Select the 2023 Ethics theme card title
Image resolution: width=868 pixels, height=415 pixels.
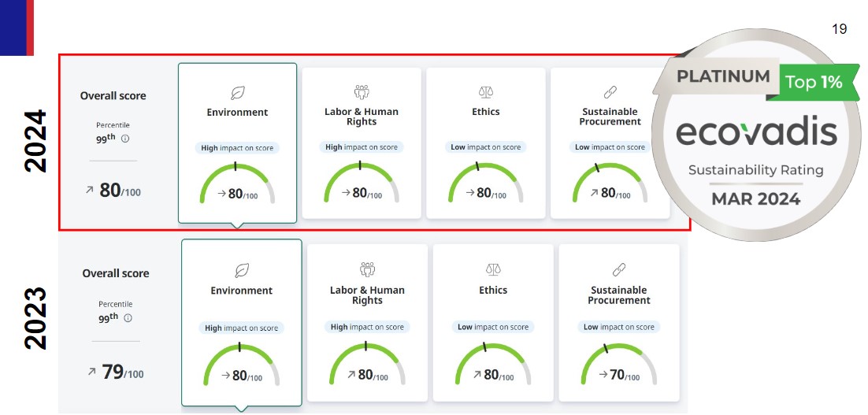[x=492, y=290]
